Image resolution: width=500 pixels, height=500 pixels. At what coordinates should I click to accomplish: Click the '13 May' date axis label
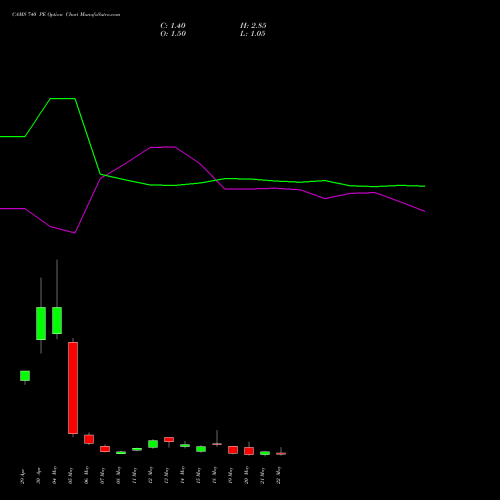(167, 475)
